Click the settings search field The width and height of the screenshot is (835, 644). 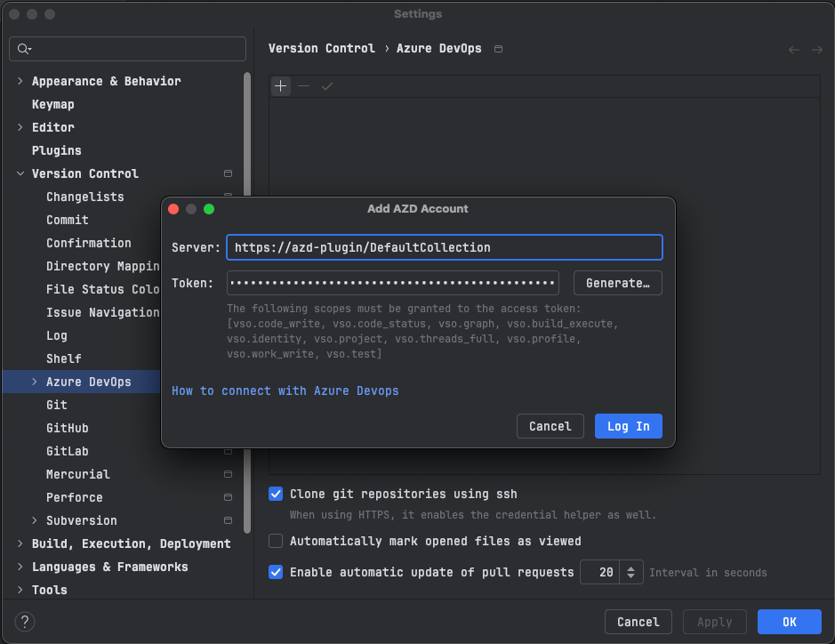pyautogui.click(x=128, y=49)
